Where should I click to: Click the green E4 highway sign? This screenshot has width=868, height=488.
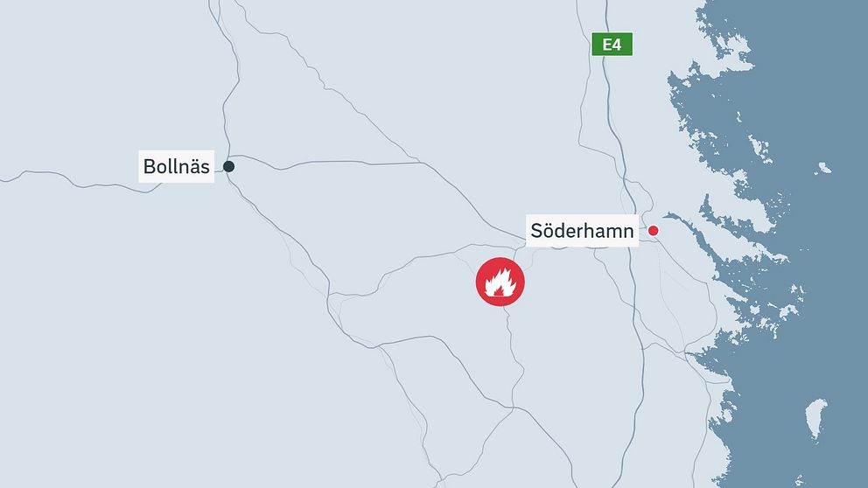612,45
